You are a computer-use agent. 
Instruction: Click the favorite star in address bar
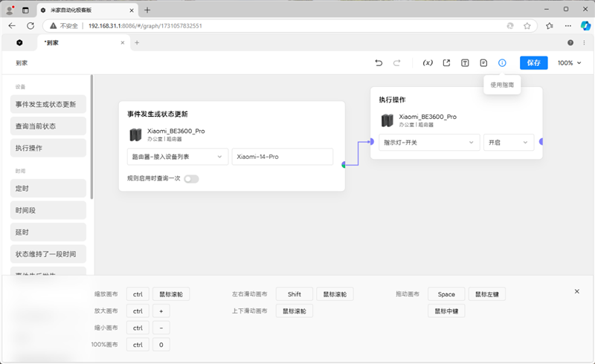527,26
